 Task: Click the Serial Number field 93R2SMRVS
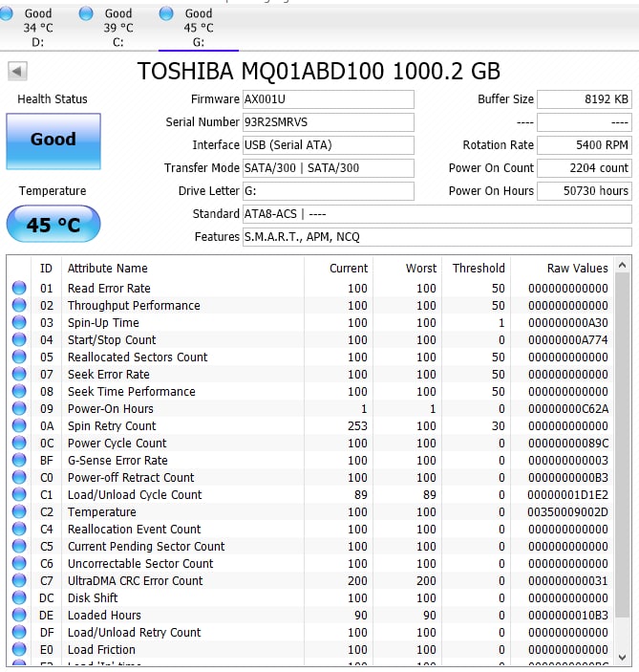tap(328, 122)
